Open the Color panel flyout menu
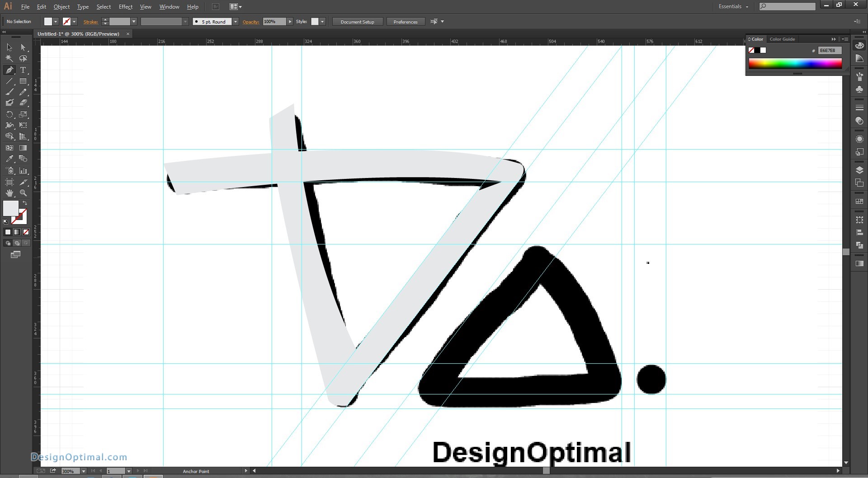868x478 pixels. coord(845,39)
